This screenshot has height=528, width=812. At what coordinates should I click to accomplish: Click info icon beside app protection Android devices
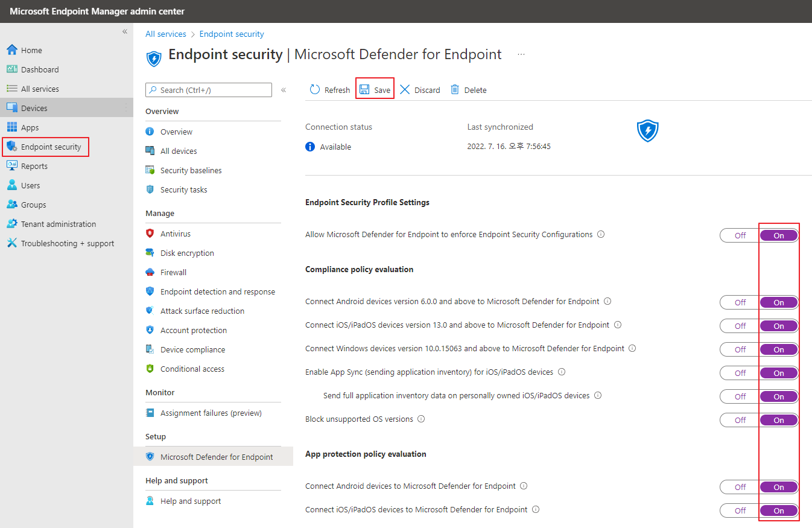click(524, 486)
